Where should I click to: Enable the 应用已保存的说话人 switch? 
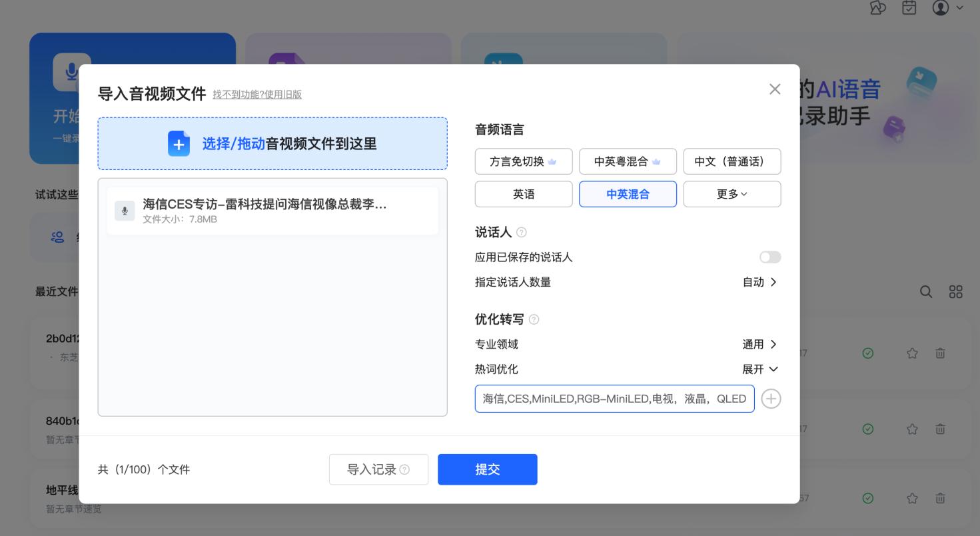pyautogui.click(x=769, y=257)
